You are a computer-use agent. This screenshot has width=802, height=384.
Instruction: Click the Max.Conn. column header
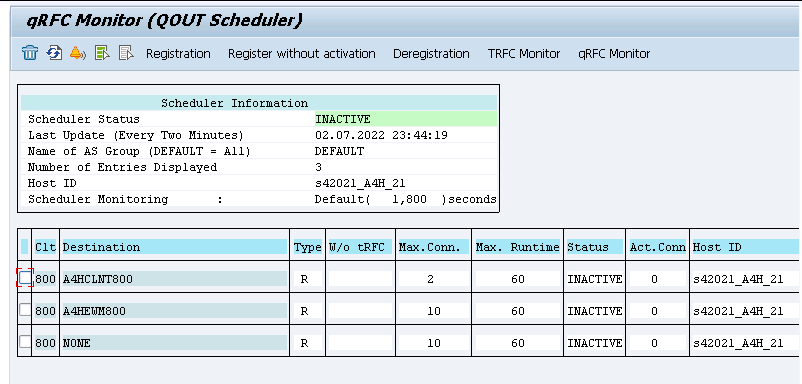coord(433,247)
